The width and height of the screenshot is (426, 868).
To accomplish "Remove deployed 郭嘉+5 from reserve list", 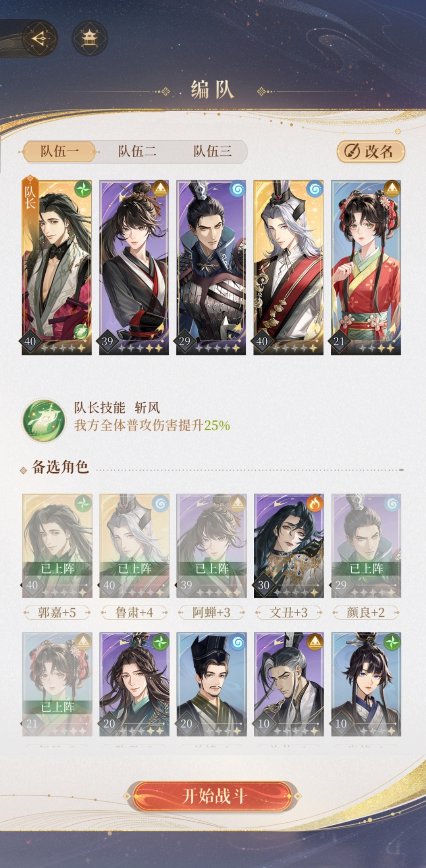I will click(x=57, y=546).
